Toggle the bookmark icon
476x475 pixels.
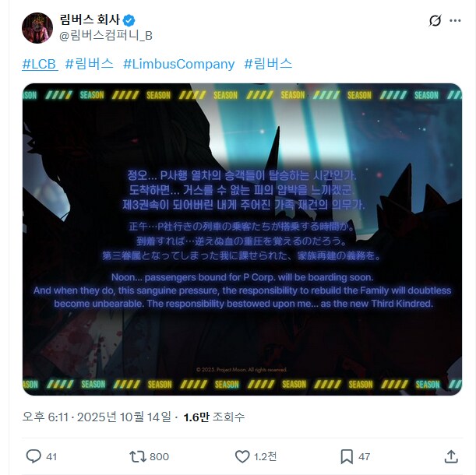coord(347,456)
